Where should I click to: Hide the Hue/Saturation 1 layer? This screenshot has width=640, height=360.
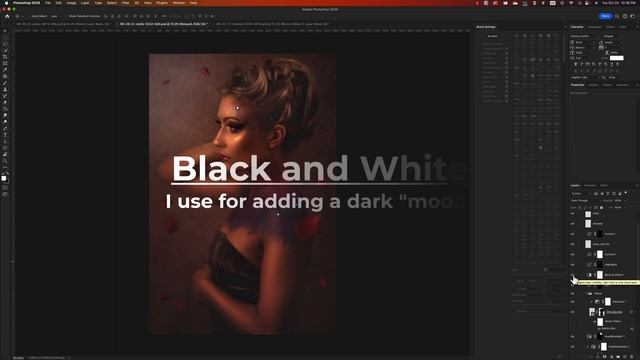pos(573,336)
